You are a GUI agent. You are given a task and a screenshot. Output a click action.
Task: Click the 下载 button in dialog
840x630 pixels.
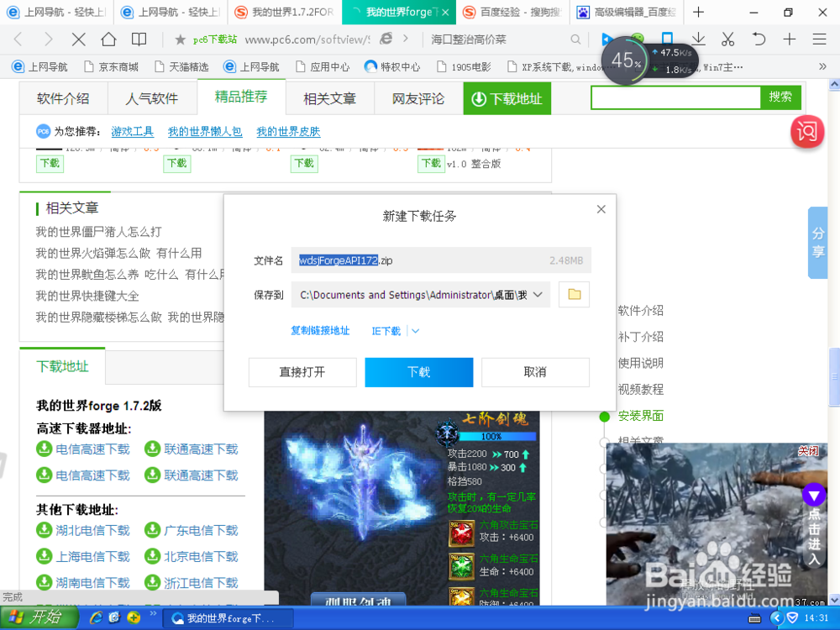[x=419, y=372]
